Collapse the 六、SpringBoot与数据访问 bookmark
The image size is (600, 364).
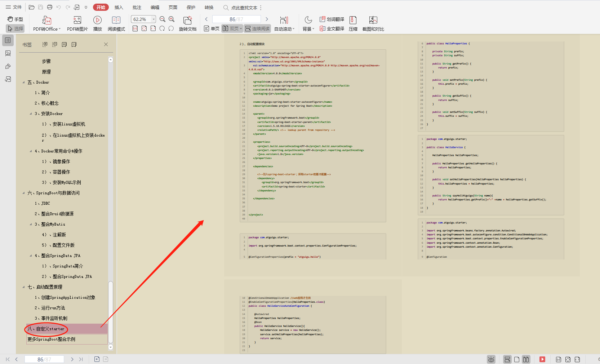pyautogui.click(x=24, y=193)
